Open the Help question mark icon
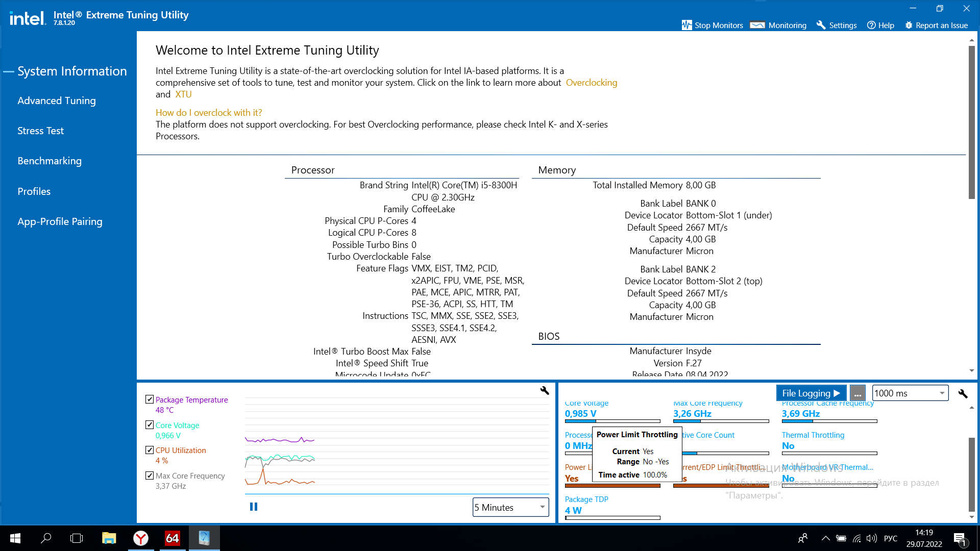This screenshot has width=980, height=551. click(871, 25)
